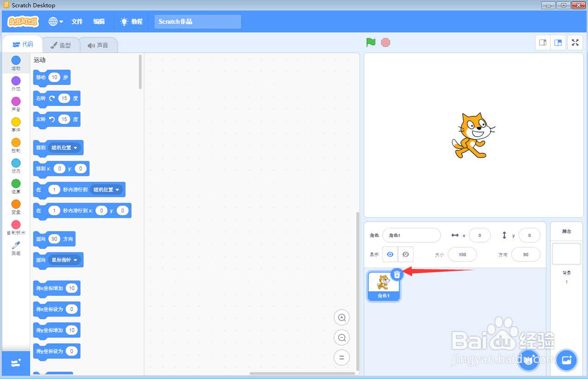Click the workspace vertical scrollbar
Image resolution: width=588 pixels, height=379 pixels.
point(358,291)
